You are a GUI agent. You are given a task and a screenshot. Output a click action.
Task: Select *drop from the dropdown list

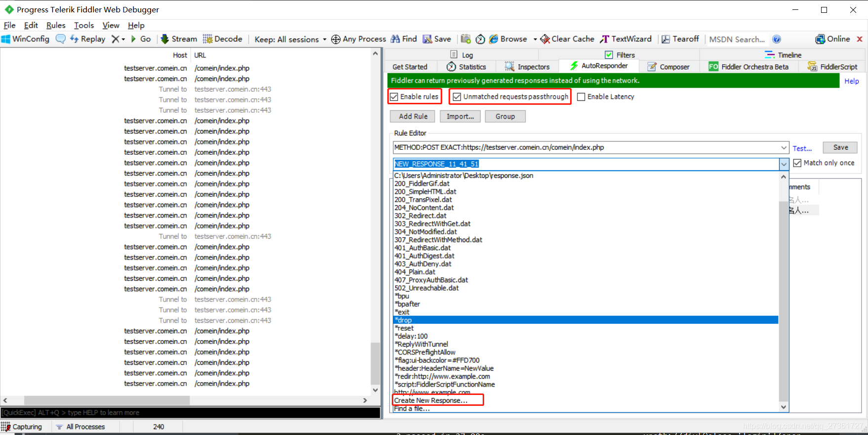pyautogui.click(x=586, y=320)
